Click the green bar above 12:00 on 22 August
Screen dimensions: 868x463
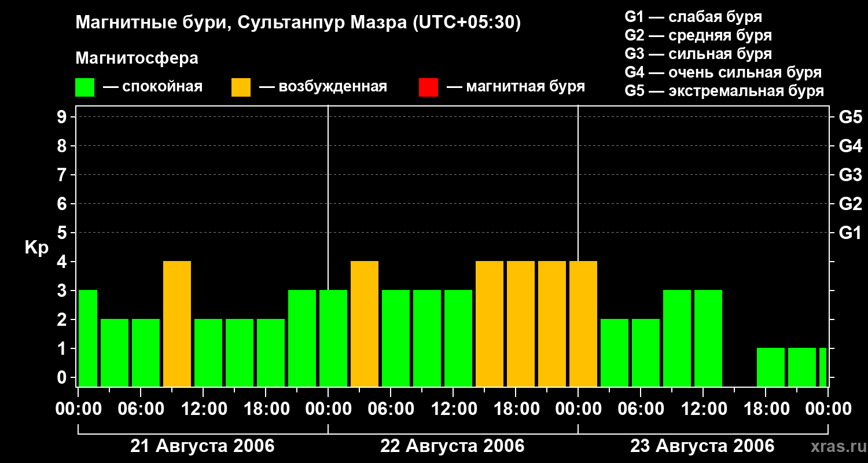(458, 339)
